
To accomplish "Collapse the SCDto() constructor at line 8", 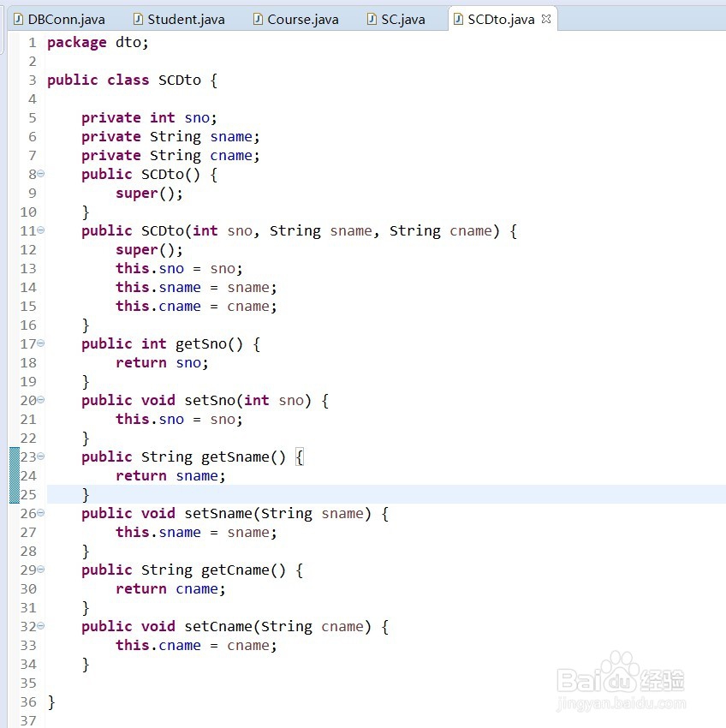I will coord(41,174).
